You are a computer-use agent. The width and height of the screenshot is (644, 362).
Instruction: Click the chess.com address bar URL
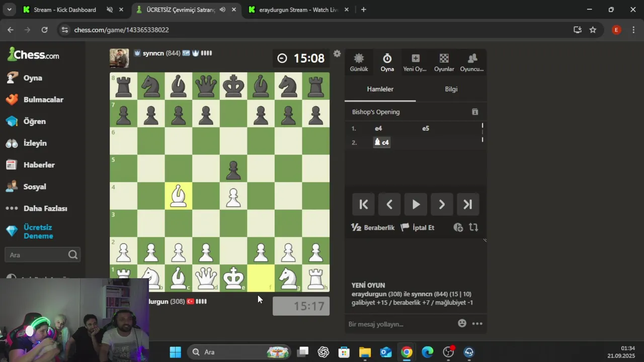pyautogui.click(x=121, y=30)
